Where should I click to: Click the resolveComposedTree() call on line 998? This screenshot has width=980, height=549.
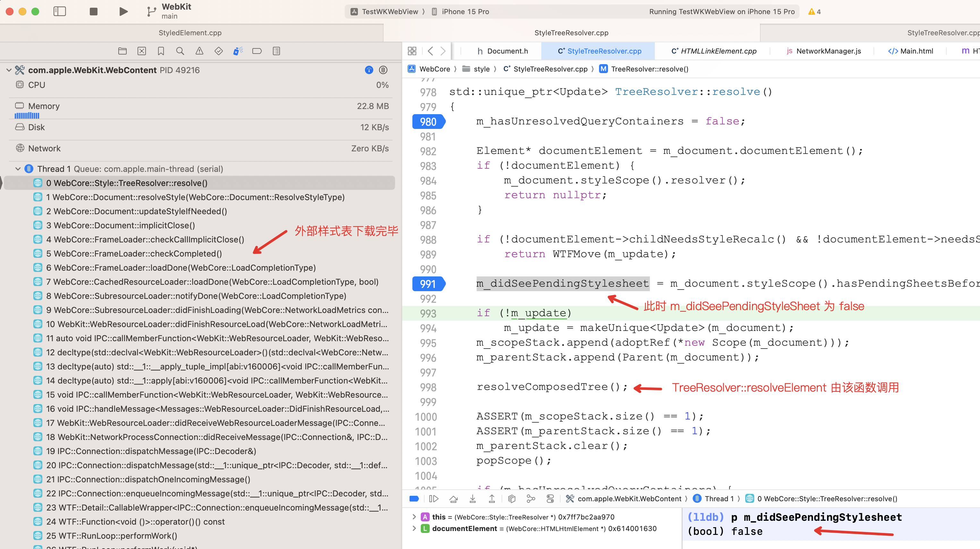tap(552, 387)
